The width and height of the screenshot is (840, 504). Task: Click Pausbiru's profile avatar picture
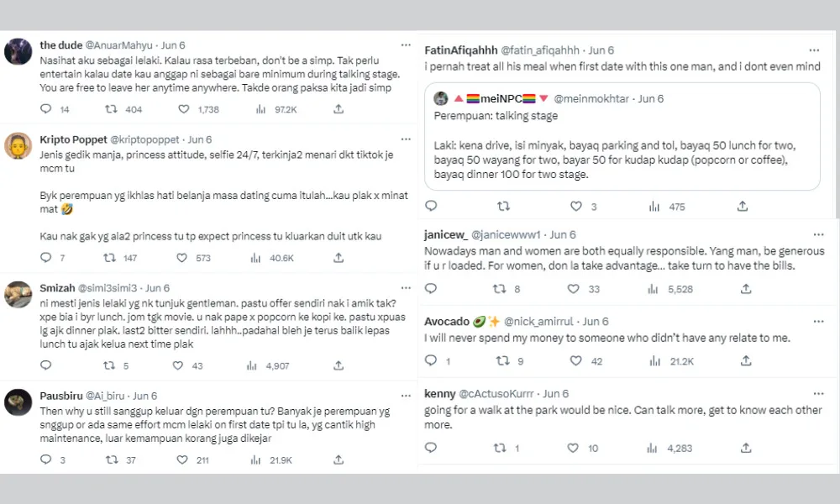18,402
